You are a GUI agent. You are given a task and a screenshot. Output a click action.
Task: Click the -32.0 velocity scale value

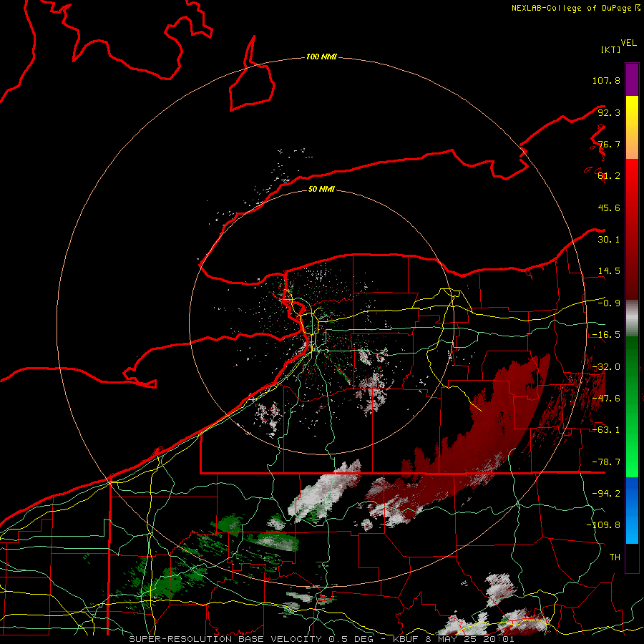606,367
